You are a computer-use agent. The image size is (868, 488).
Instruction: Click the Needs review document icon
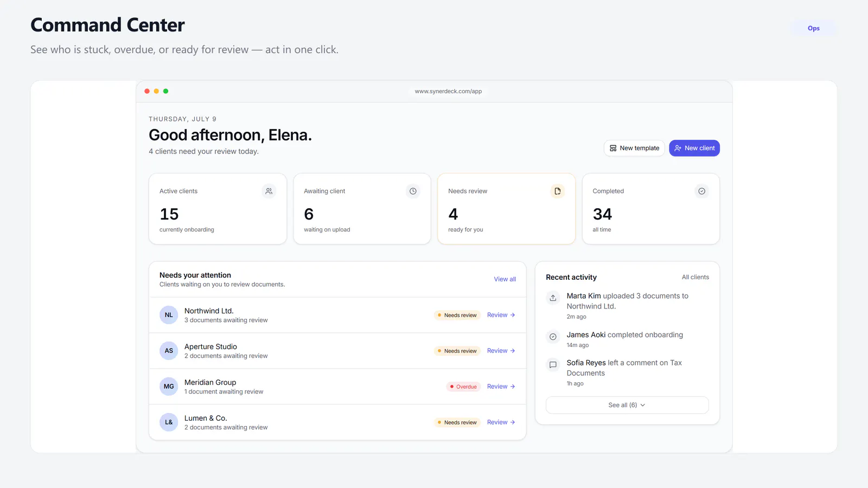(x=557, y=191)
